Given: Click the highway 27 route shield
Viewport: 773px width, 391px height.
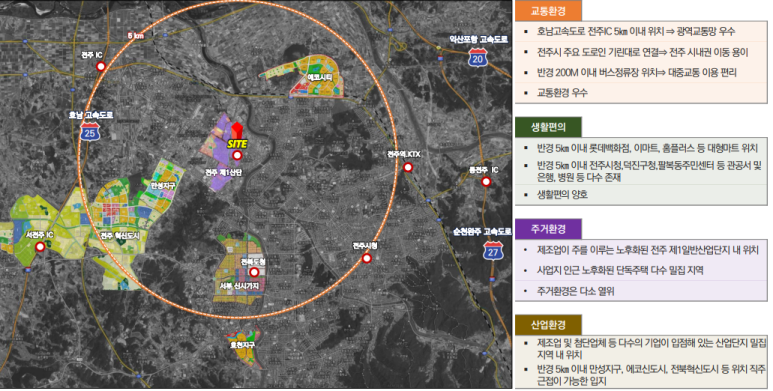Looking at the screenshot, I should point(493,251).
